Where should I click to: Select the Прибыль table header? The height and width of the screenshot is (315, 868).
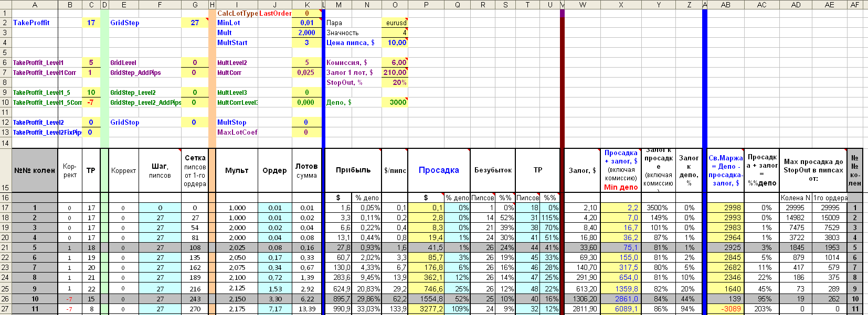pos(353,170)
